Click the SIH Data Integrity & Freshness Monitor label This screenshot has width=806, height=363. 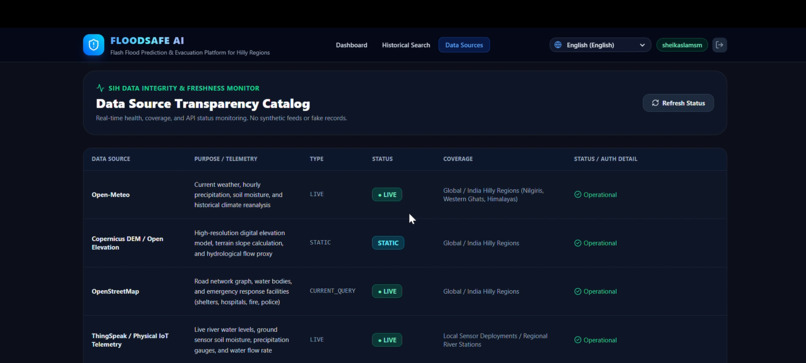click(184, 88)
